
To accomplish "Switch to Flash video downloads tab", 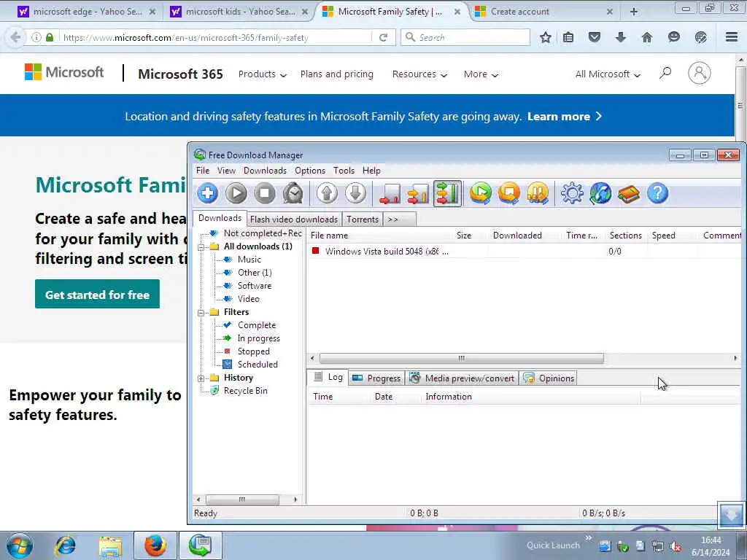I will click(x=294, y=219).
